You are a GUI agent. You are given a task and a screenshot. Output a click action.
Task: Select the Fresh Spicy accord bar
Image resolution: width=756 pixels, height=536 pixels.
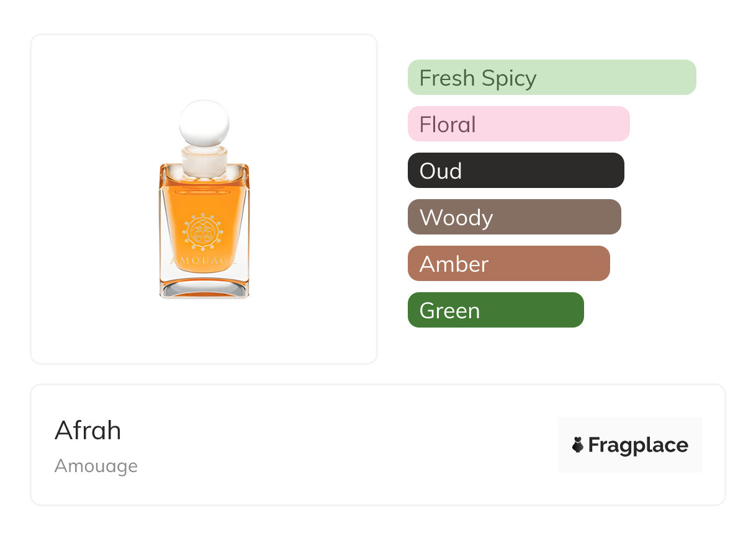click(552, 78)
